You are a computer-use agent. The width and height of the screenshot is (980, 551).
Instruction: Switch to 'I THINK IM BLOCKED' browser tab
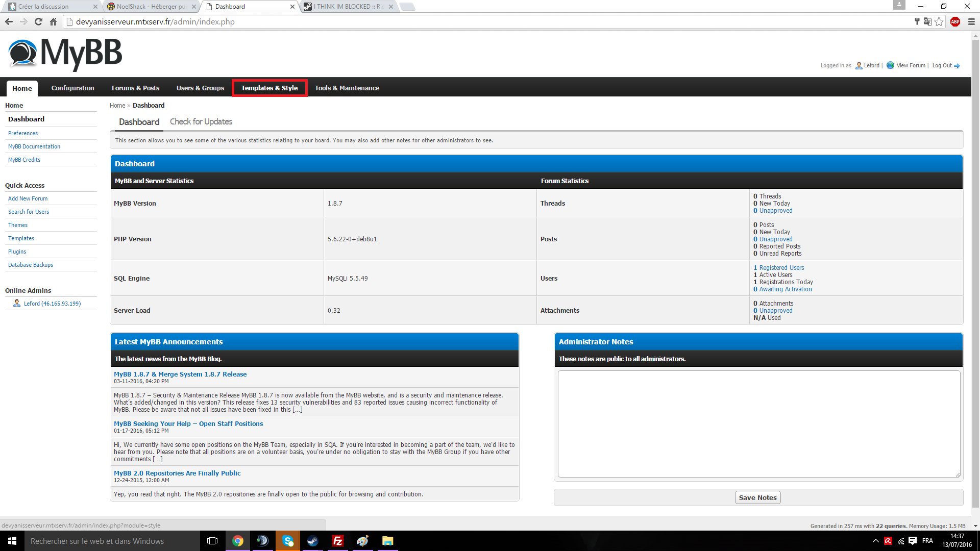pyautogui.click(x=348, y=7)
